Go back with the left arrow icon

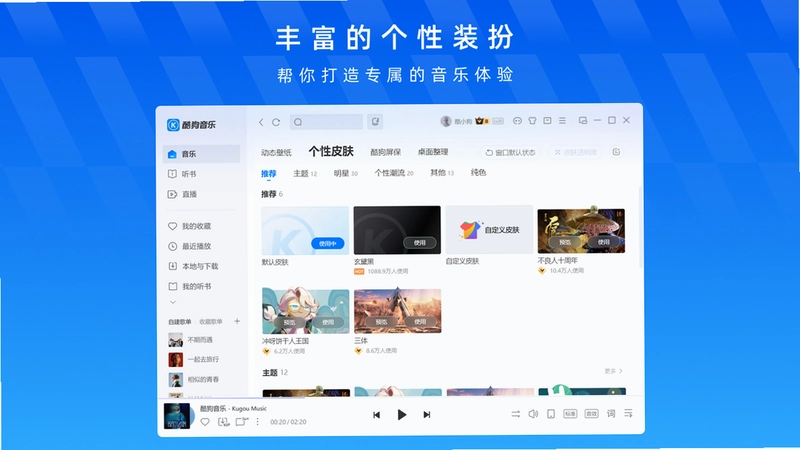click(x=261, y=122)
